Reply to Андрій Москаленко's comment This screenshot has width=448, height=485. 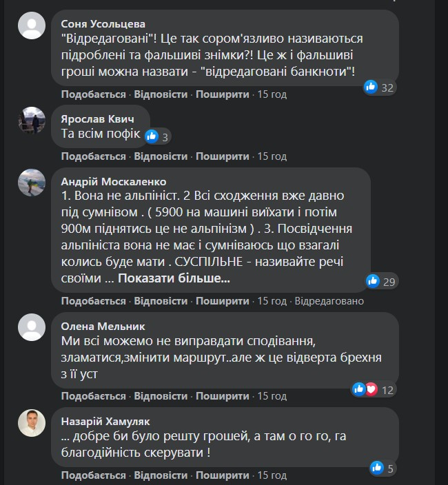click(x=161, y=301)
